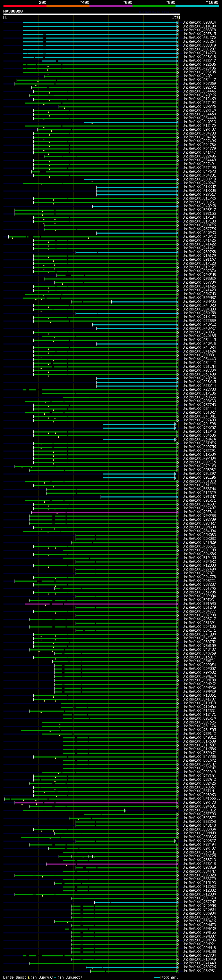Select the UniRef100_P27492 label
This screenshot has width=222, height=980.
pos(199,103)
